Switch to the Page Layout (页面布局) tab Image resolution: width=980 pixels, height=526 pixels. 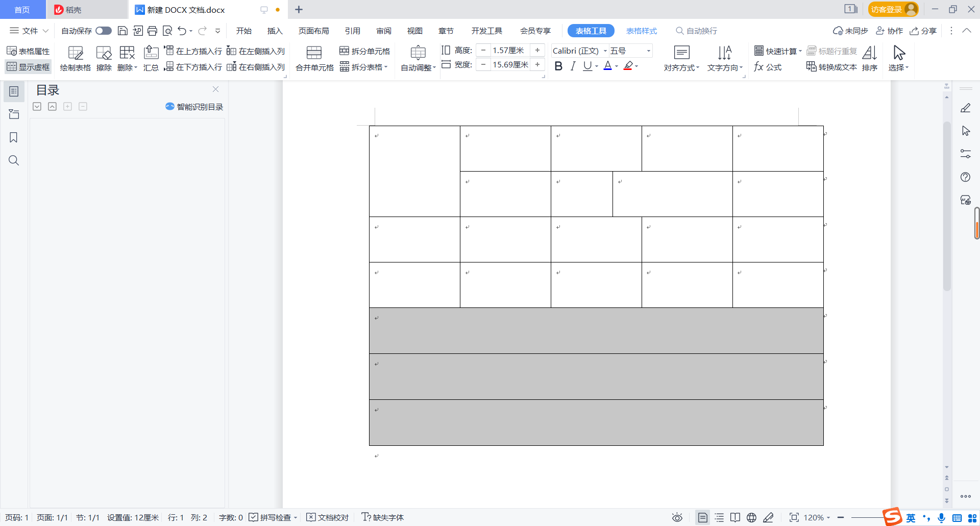[x=313, y=31]
